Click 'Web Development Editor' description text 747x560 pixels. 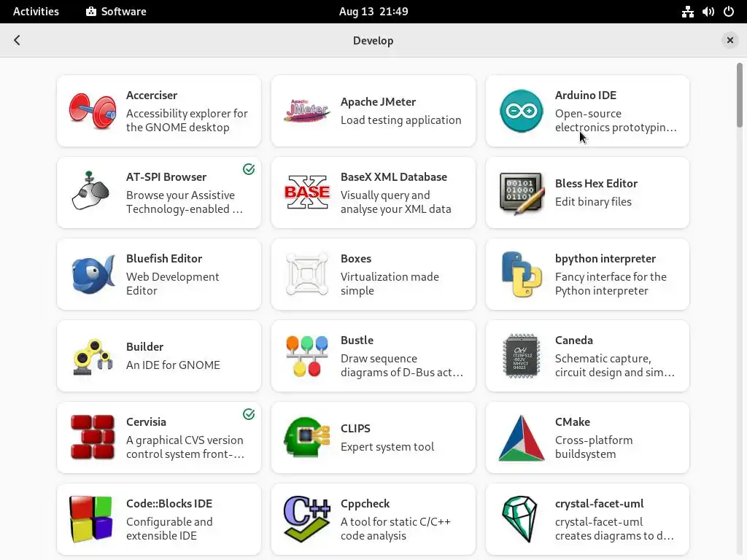click(x=172, y=284)
